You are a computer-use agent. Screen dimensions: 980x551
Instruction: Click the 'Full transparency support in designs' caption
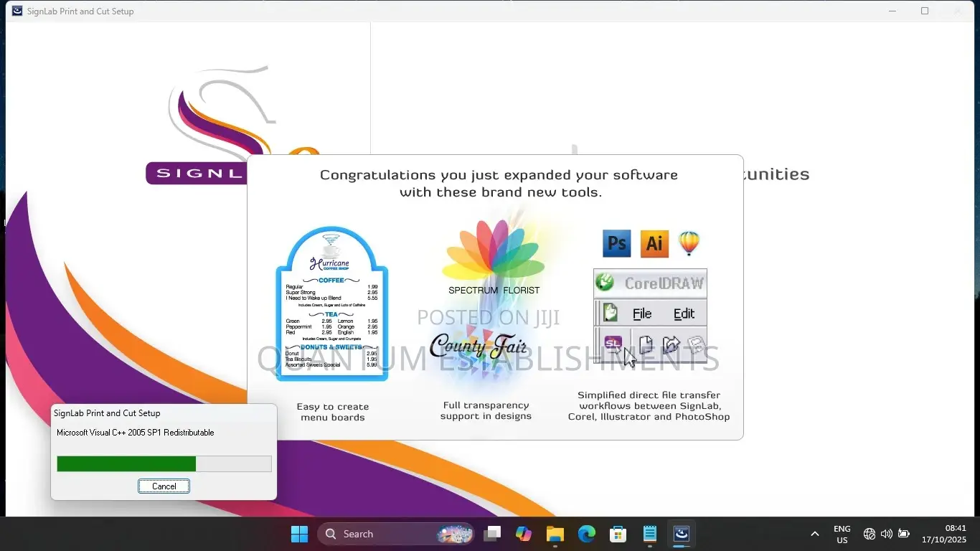[486, 410]
